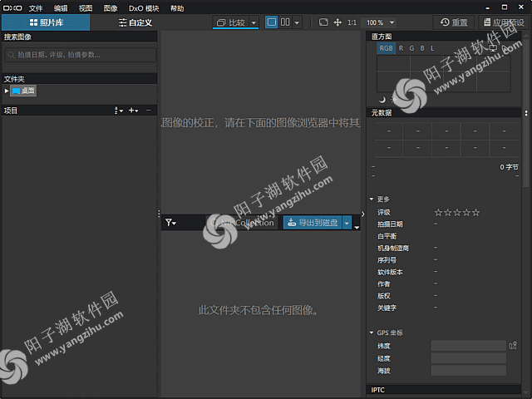Click the 重置 reset button
The height and width of the screenshot is (399, 532).
coord(454,22)
